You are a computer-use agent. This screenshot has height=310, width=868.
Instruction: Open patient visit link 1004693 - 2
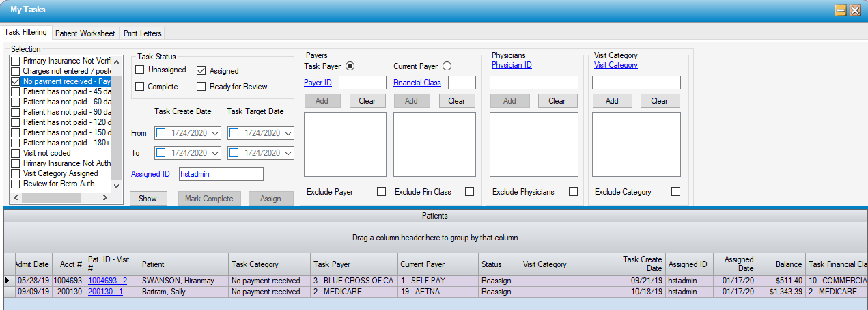[107, 281]
